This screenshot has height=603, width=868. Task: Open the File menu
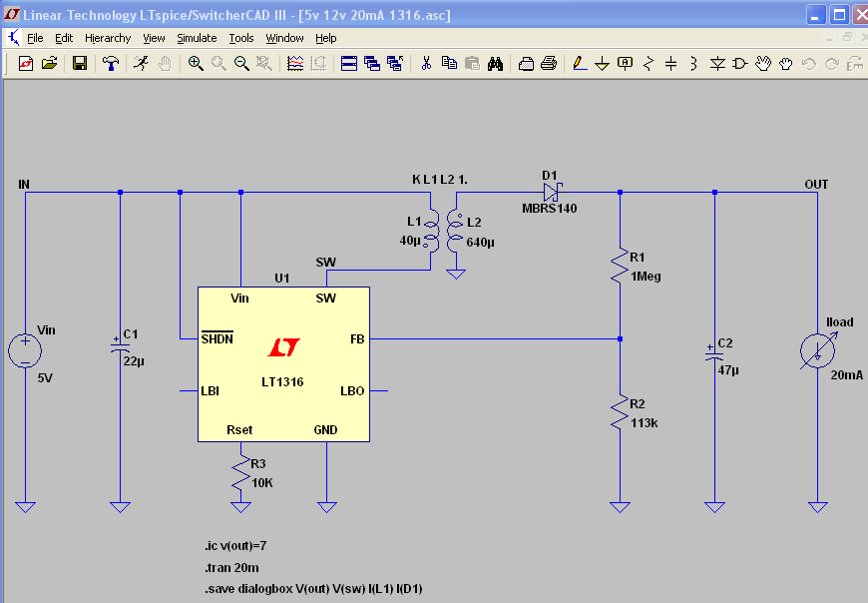[35, 38]
